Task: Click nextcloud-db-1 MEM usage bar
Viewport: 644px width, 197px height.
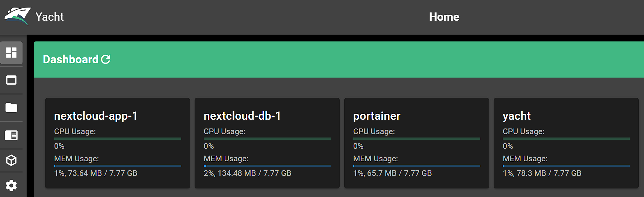Action: [267, 166]
